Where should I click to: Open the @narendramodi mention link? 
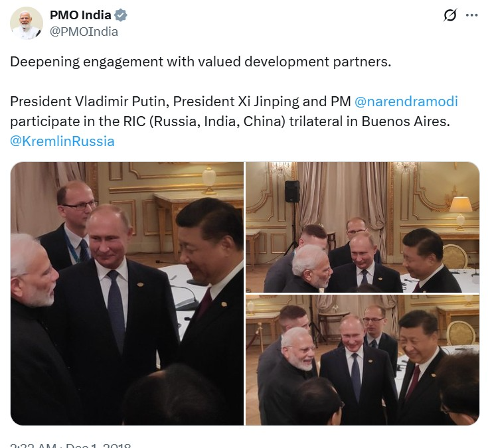tap(406, 102)
